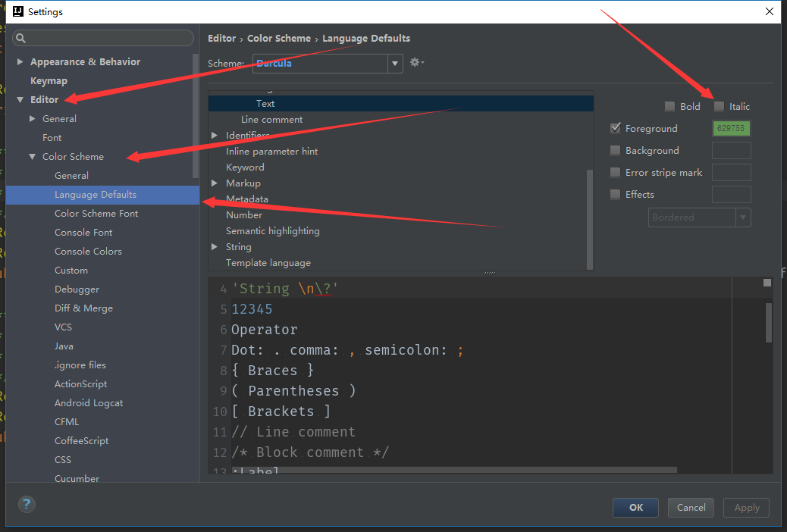Open Android Logcat color page
This screenshot has width=787, height=532.
click(89, 403)
